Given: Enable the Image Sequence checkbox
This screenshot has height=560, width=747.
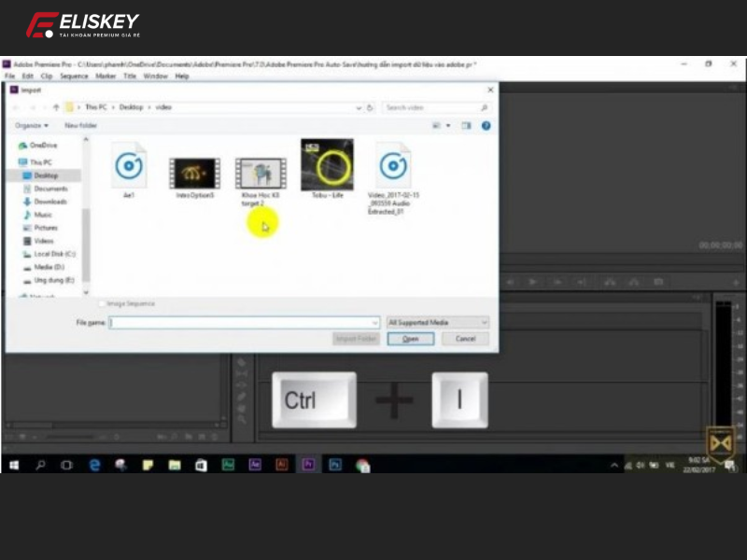Looking at the screenshot, I should click(101, 303).
